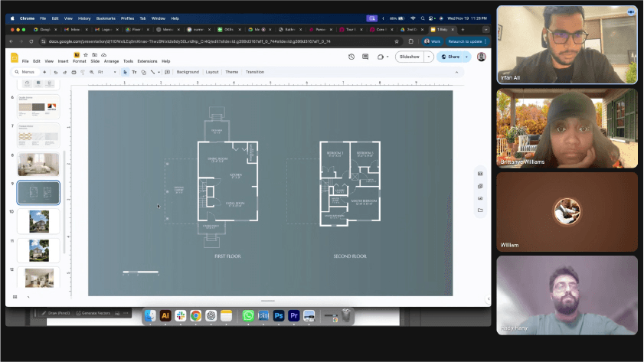Select slide 10 thumbnail with house photo
644x362 pixels.
pos(38,221)
